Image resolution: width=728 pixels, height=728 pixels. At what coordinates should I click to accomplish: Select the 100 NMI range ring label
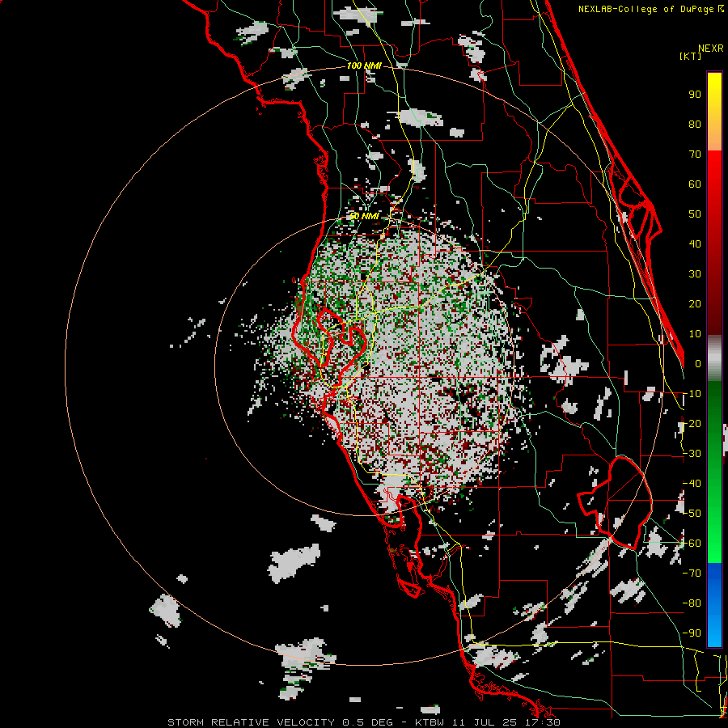(x=364, y=66)
